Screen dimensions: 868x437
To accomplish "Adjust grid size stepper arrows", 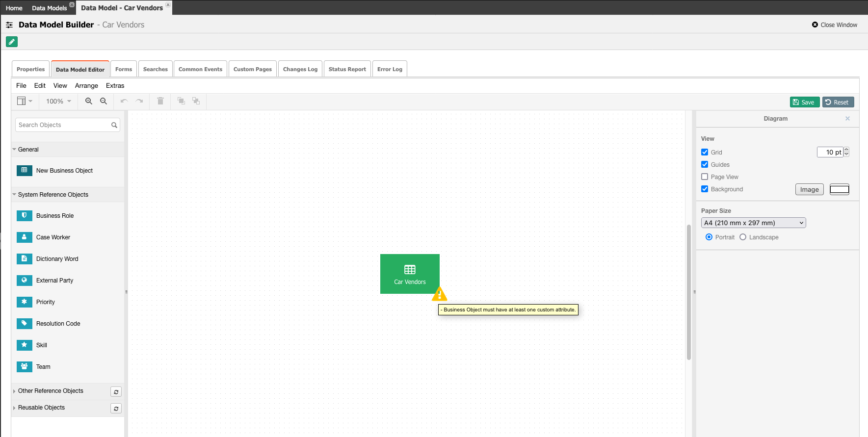I will (846, 152).
